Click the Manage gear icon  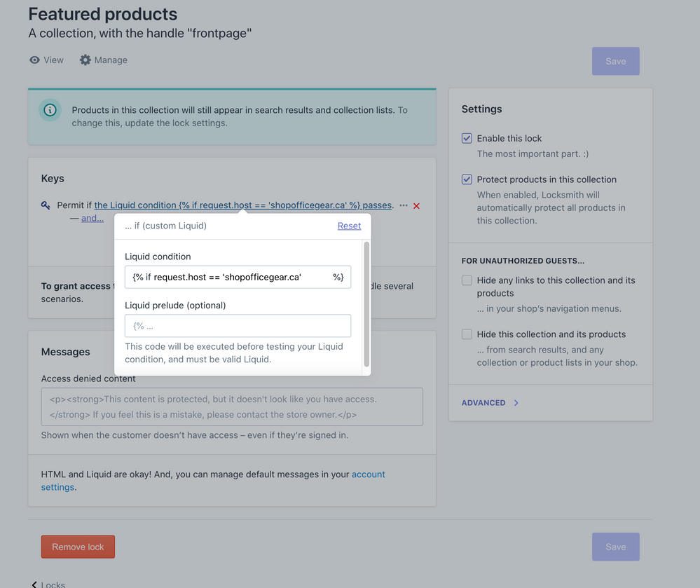click(x=85, y=60)
